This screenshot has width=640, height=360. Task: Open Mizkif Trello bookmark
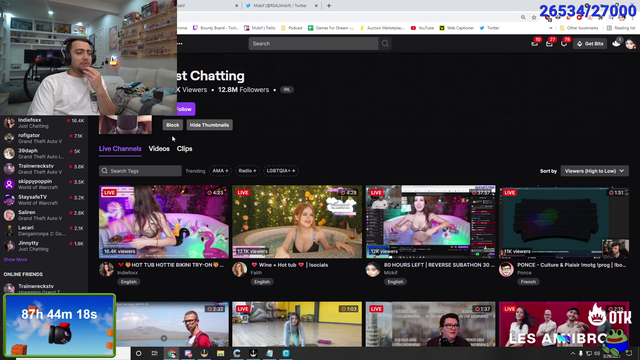(x=260, y=28)
